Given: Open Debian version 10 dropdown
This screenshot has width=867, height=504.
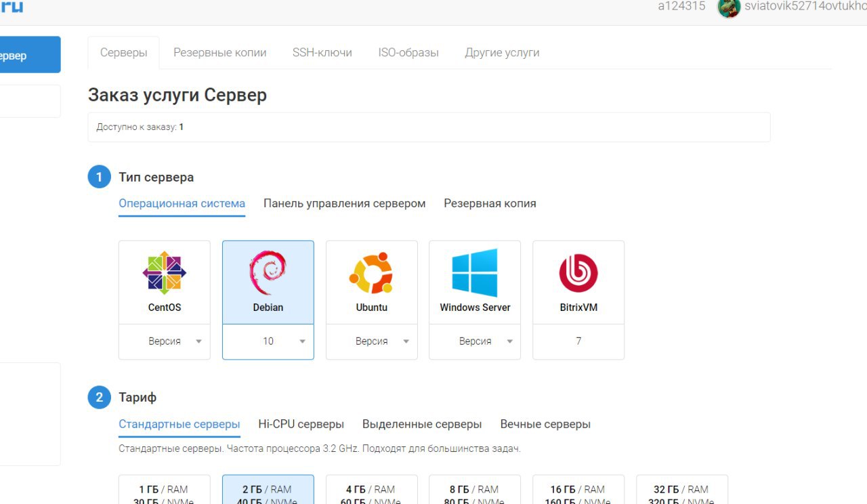Looking at the screenshot, I should (x=268, y=341).
